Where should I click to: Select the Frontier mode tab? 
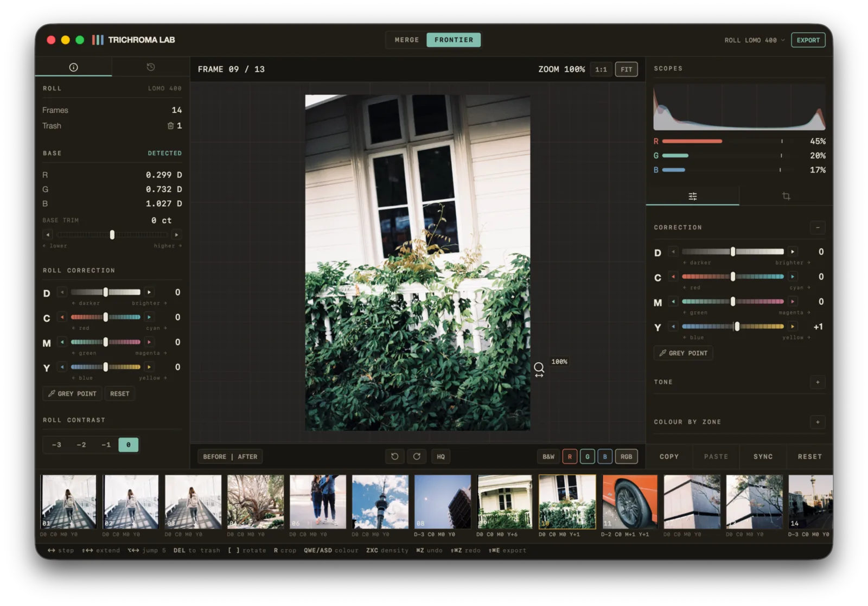coord(454,40)
